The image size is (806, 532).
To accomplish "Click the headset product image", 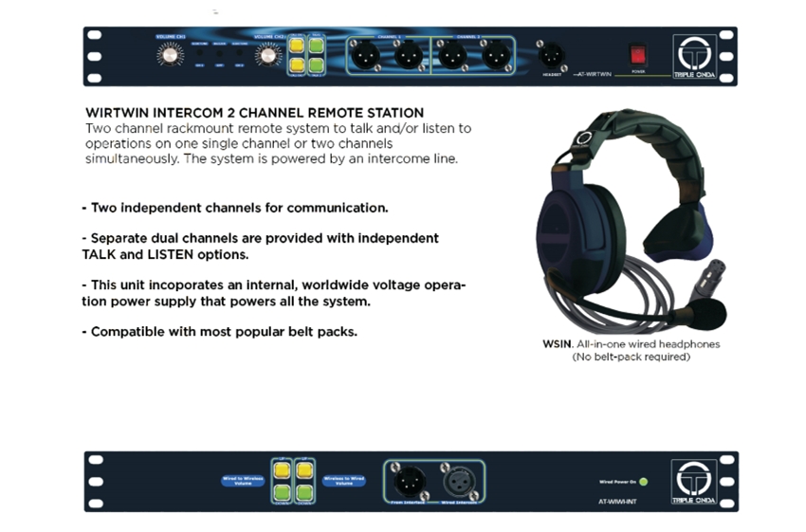I will click(x=632, y=221).
